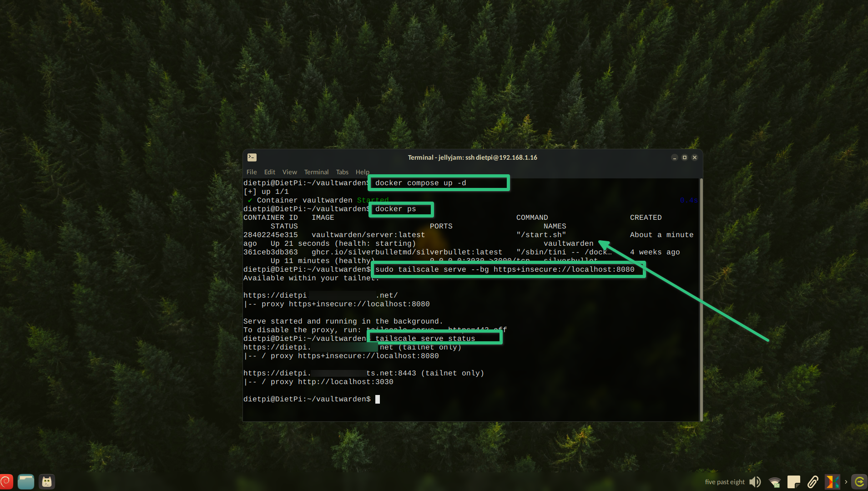
Task: Click the volume speaker icon
Action: tap(755, 482)
